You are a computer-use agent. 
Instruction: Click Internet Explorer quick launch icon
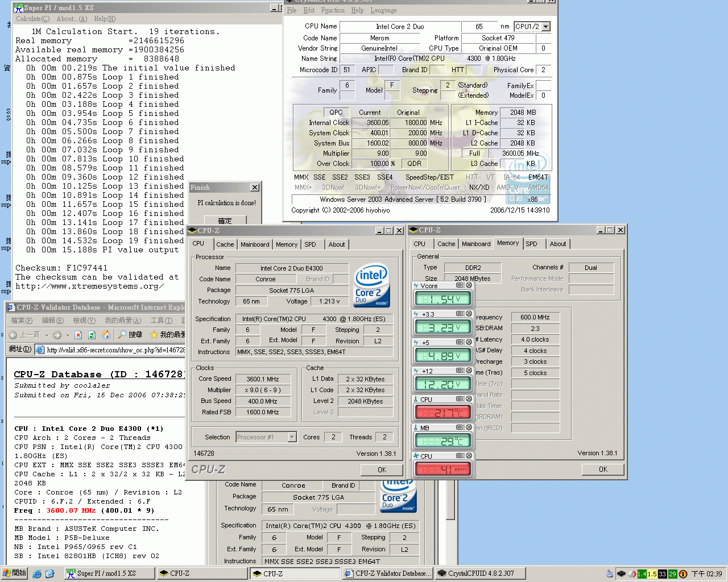pyautogui.click(x=37, y=574)
